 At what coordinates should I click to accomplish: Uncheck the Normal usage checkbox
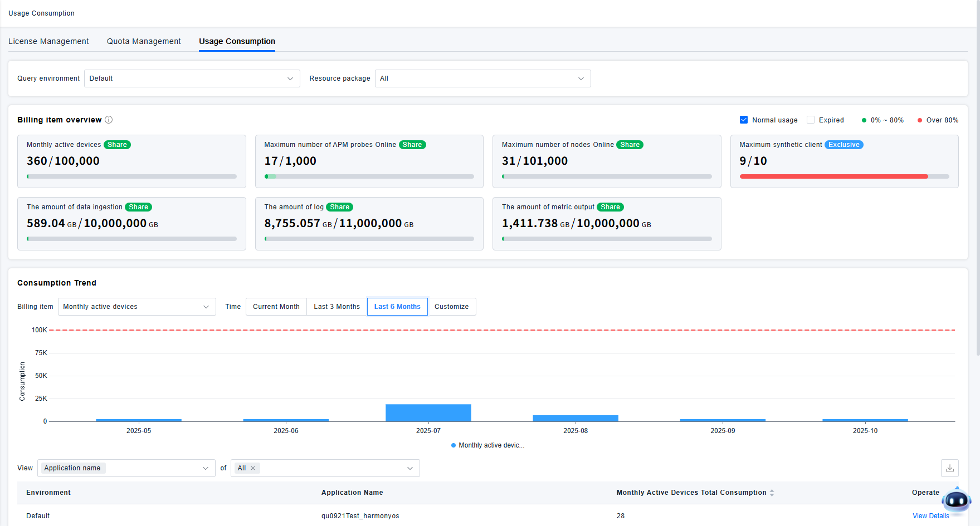tap(744, 120)
